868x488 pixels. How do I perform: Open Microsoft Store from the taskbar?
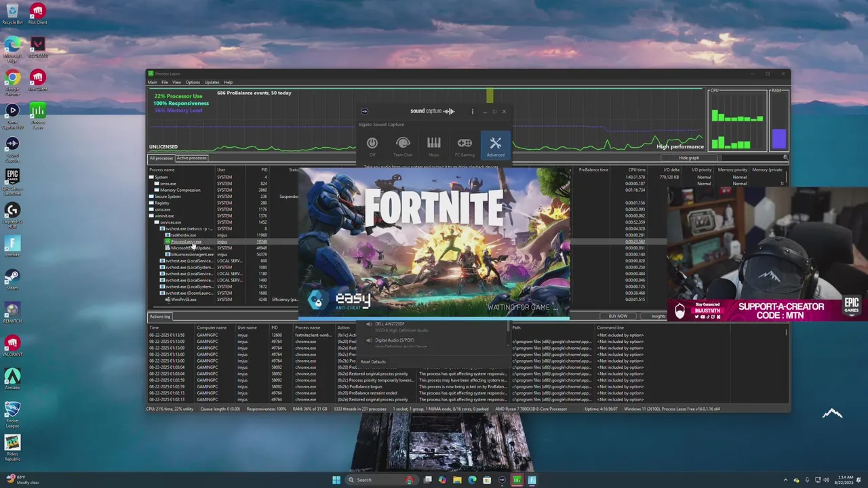(x=487, y=480)
